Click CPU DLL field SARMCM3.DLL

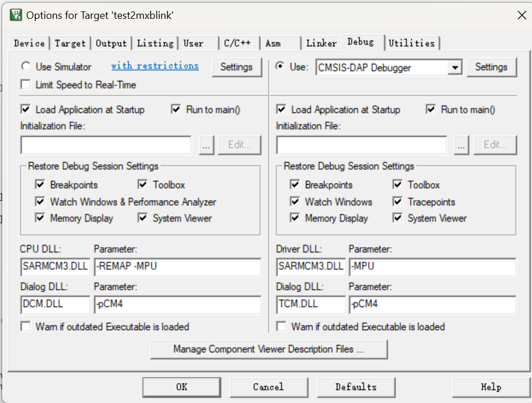coord(55,267)
